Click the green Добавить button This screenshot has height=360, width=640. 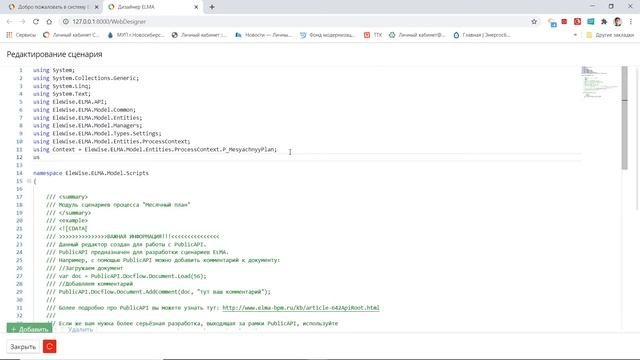point(29,329)
